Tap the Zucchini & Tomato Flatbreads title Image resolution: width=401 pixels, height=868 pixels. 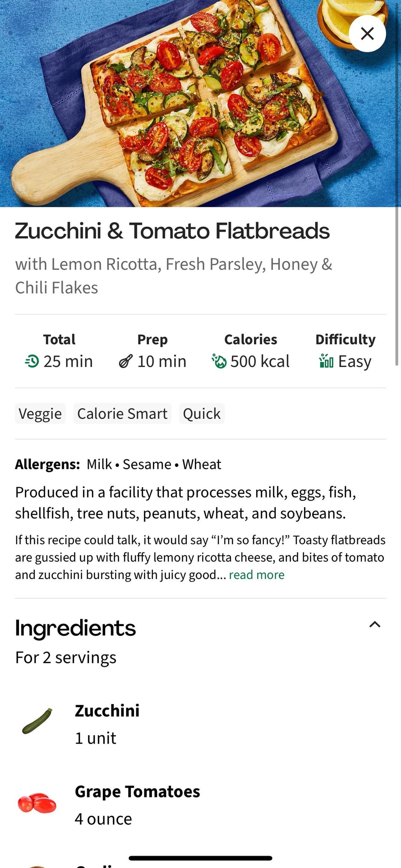click(172, 231)
